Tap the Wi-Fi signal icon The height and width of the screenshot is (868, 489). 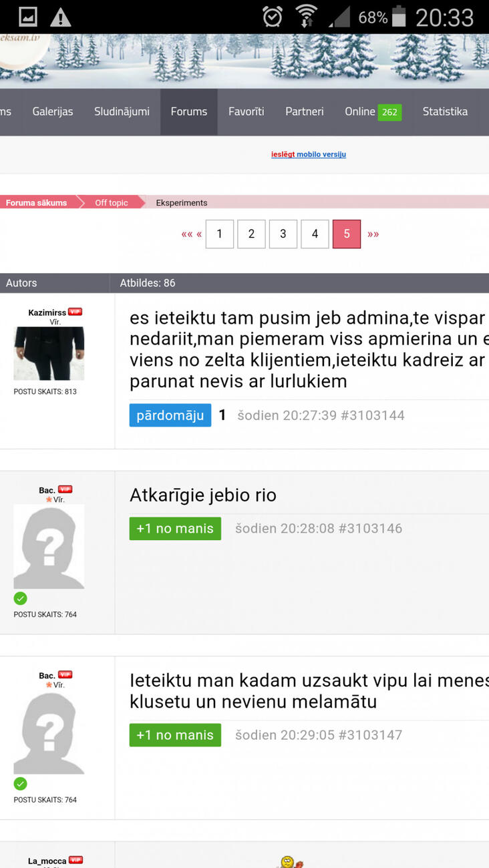click(307, 17)
